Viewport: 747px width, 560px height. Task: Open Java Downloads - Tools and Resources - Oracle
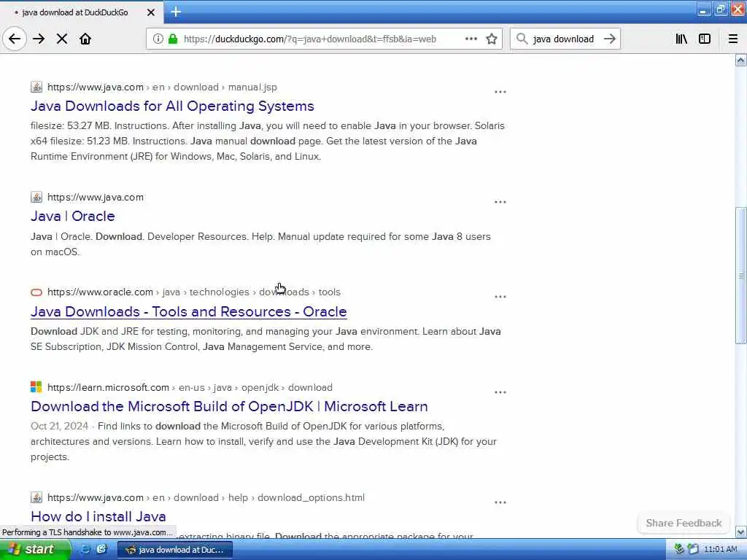tap(189, 311)
